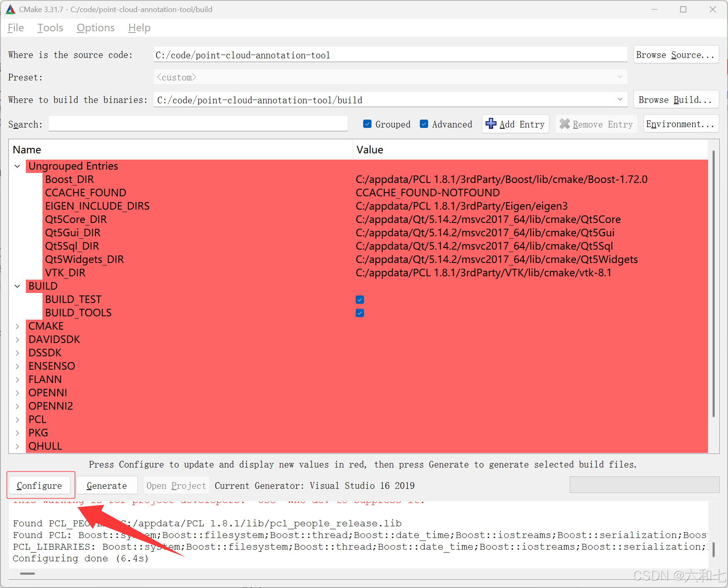Expand the OPENNI group
This screenshot has width=728, height=588.
tap(17, 393)
